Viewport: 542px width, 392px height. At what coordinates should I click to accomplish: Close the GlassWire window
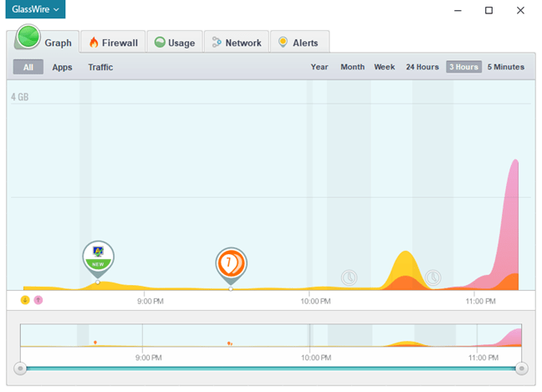pyautogui.click(x=520, y=10)
